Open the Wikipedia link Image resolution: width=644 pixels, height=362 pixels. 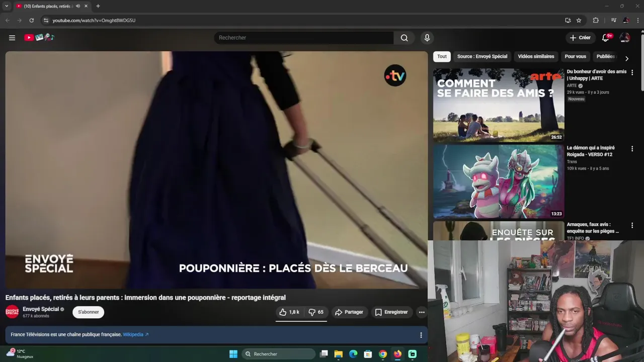tap(135, 335)
